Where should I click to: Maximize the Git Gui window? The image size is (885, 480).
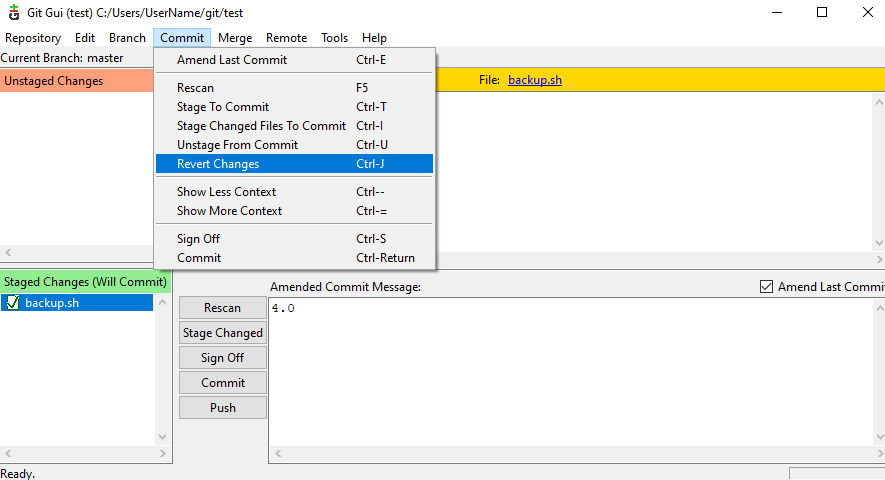point(822,12)
